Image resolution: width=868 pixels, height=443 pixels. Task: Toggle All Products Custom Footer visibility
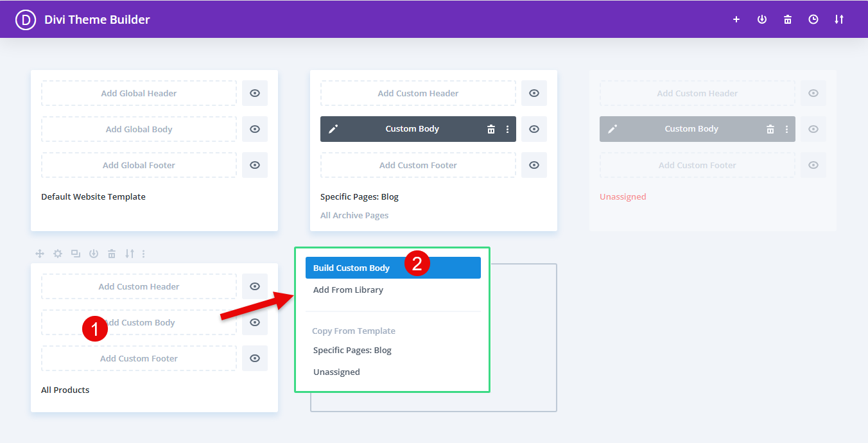[x=255, y=358]
